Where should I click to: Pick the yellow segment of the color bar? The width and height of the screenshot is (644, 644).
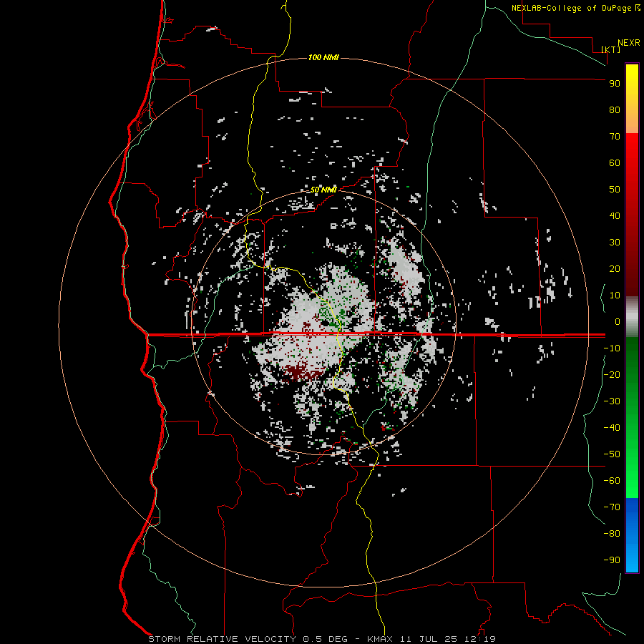click(632, 99)
